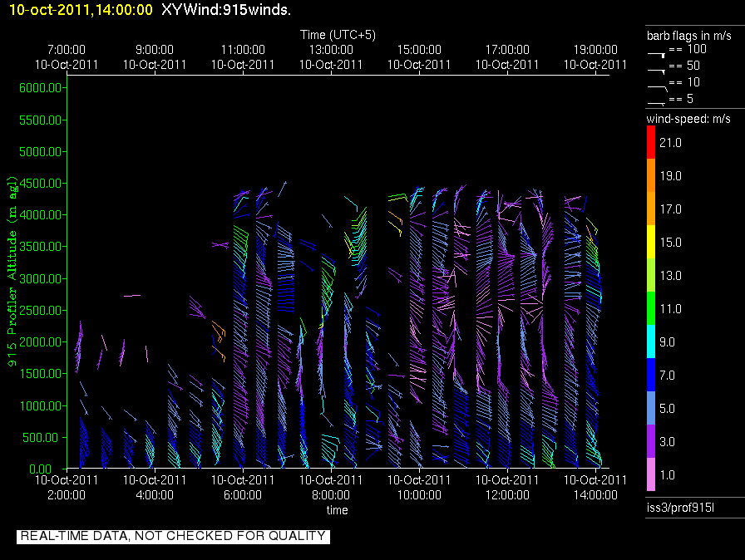Click the 3500.00 altitude label

tap(41, 246)
